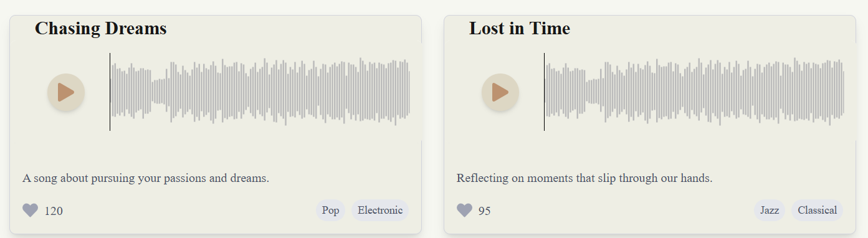Open the Lost in Time title
This screenshot has height=238, width=868.
tap(520, 28)
